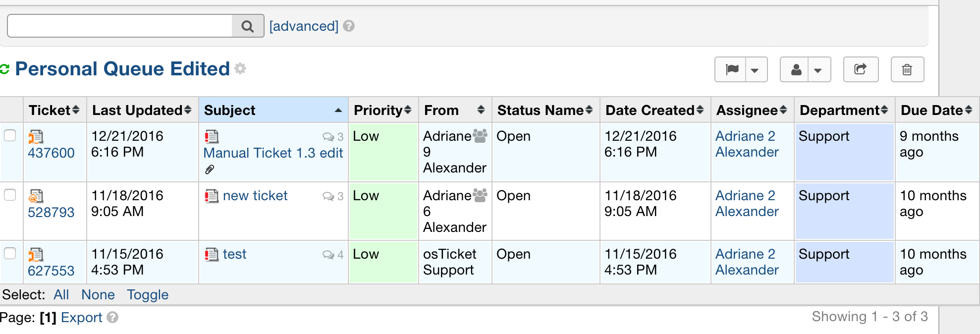Click the Priority column sort arrows

click(408, 110)
